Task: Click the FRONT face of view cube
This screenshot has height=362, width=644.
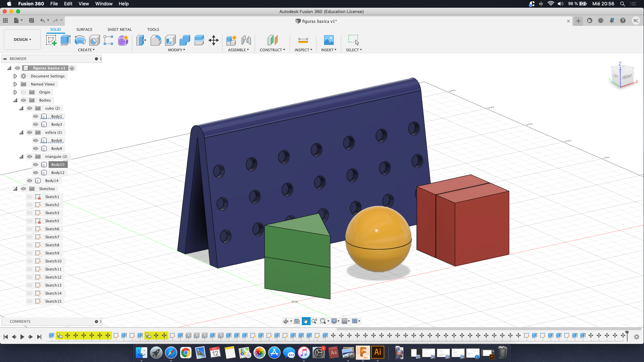Action: click(x=627, y=77)
